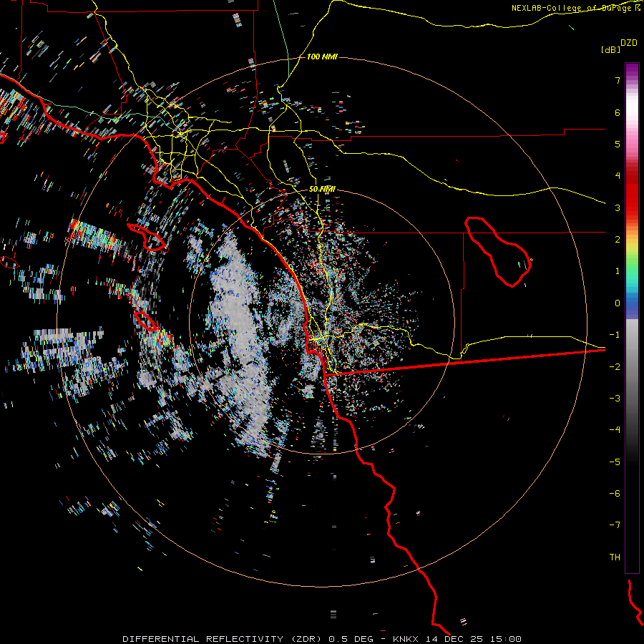Click the 0 dB value on the color scale

[618, 303]
